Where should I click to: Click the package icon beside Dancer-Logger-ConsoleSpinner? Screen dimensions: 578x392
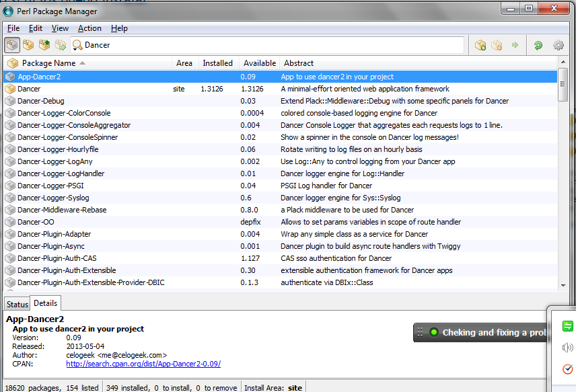click(x=10, y=137)
